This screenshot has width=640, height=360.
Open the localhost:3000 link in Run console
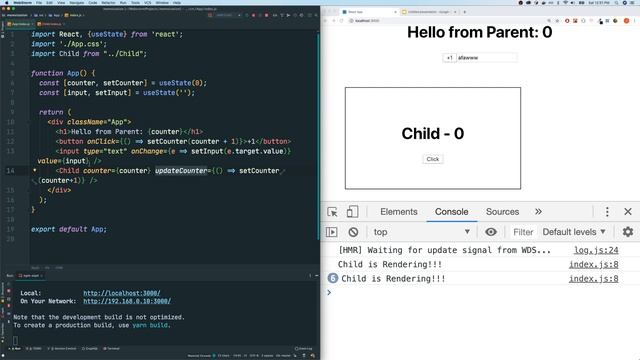122,293
